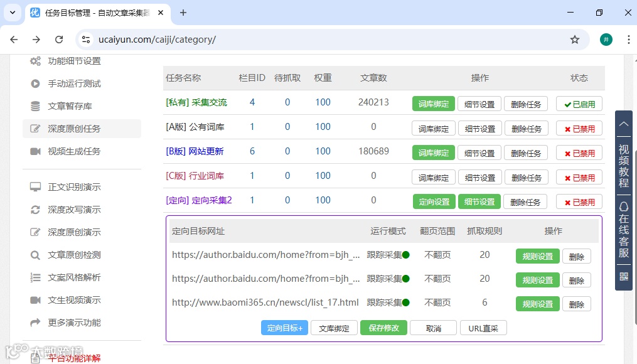Toggle 已禁用 status for 公有词库 task
The width and height of the screenshot is (637, 364).
(579, 129)
